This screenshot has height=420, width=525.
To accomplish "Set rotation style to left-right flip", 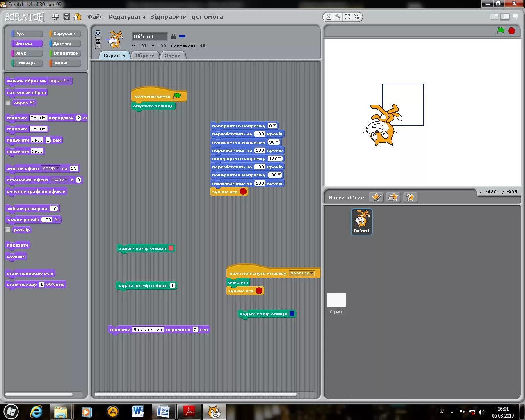I will [98, 40].
